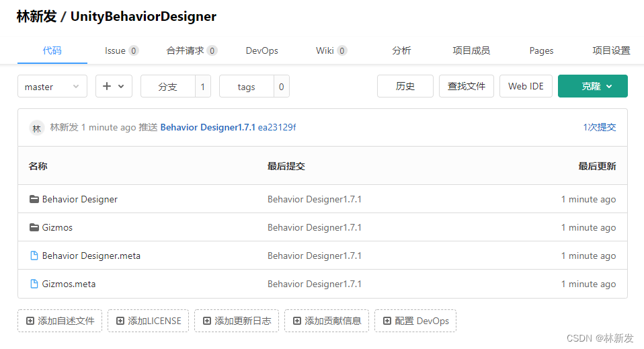Click '1 minute ago' in Behavior Designer folder row

(x=589, y=199)
